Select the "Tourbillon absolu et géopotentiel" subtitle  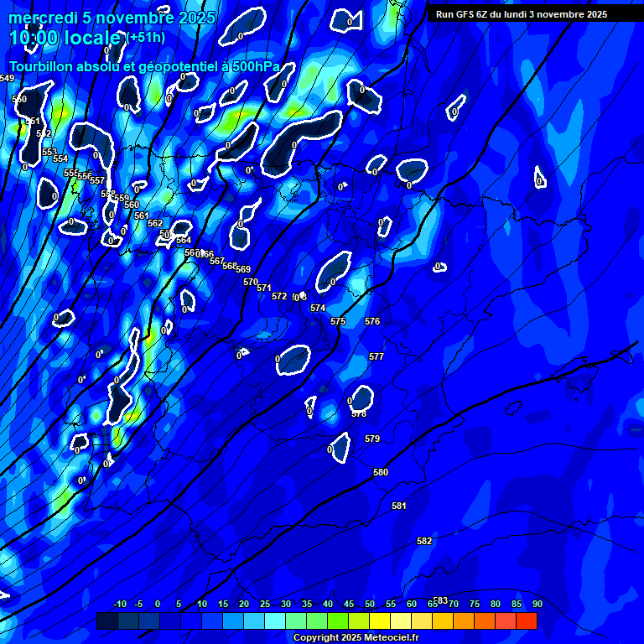[143, 66]
